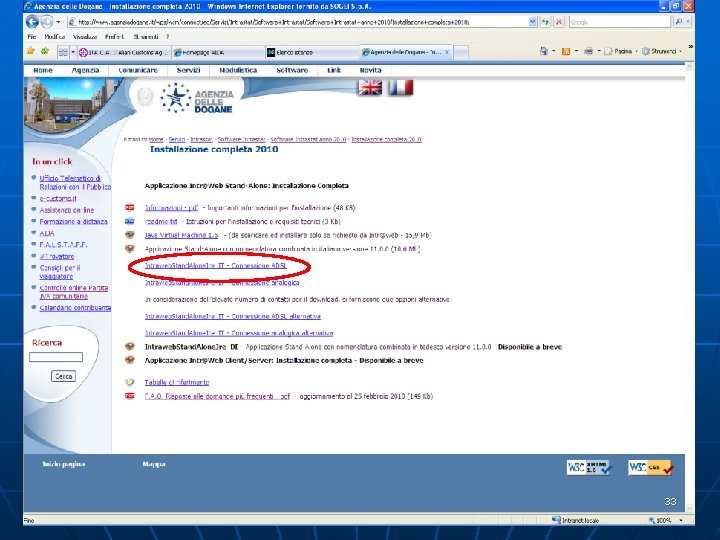
Task: Open the Visualizza menu
Action: pos(85,36)
